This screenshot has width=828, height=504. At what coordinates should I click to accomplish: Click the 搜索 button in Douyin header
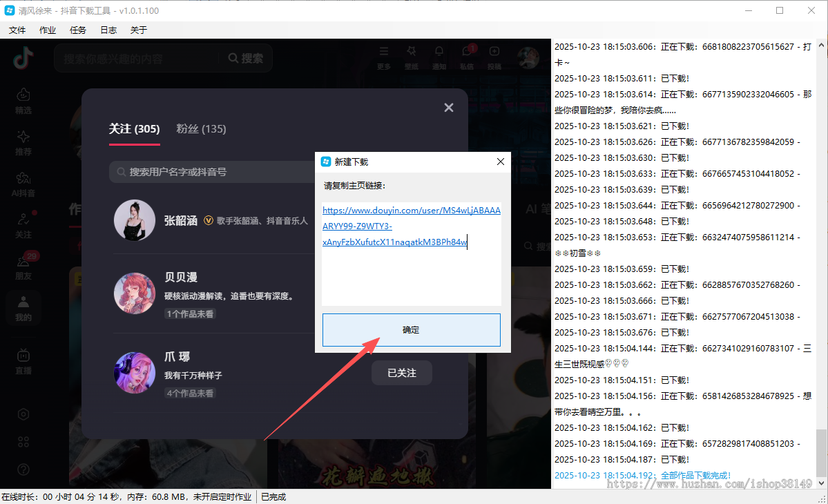(x=246, y=58)
